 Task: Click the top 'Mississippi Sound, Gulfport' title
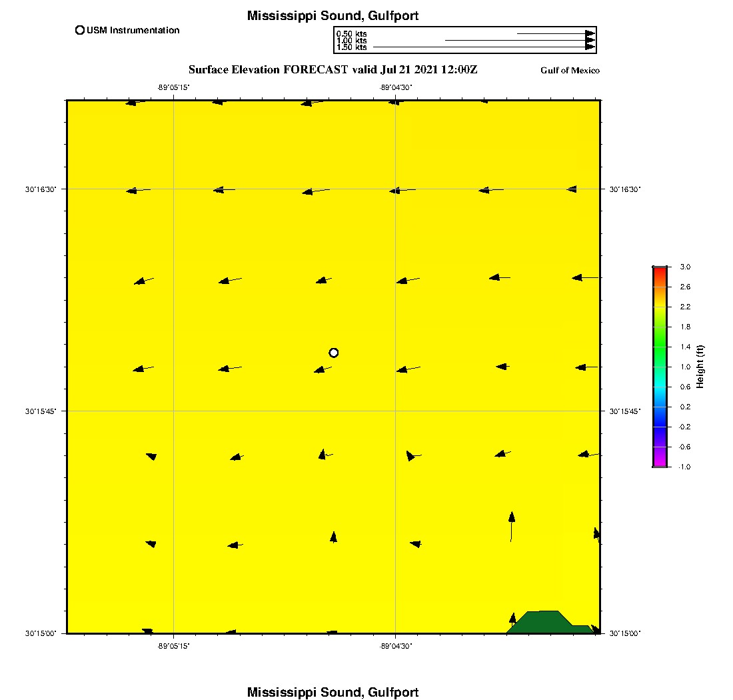click(x=333, y=15)
